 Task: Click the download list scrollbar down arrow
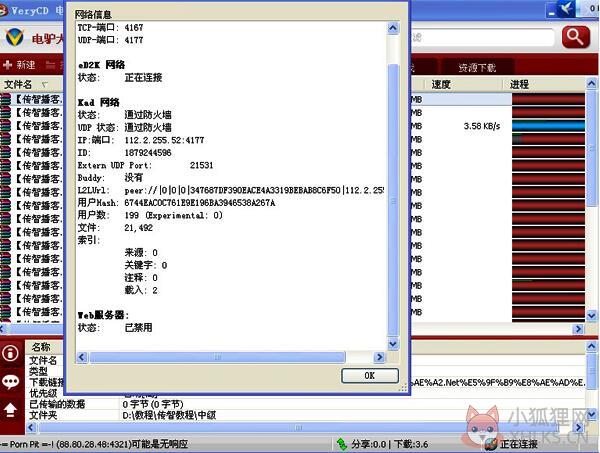point(592,316)
